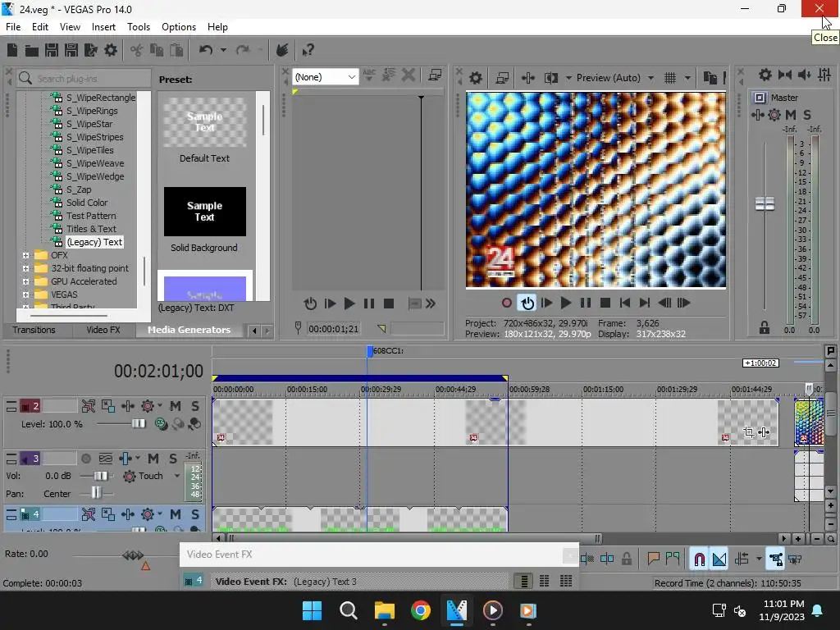Save the project using floppy icon

click(x=52, y=50)
